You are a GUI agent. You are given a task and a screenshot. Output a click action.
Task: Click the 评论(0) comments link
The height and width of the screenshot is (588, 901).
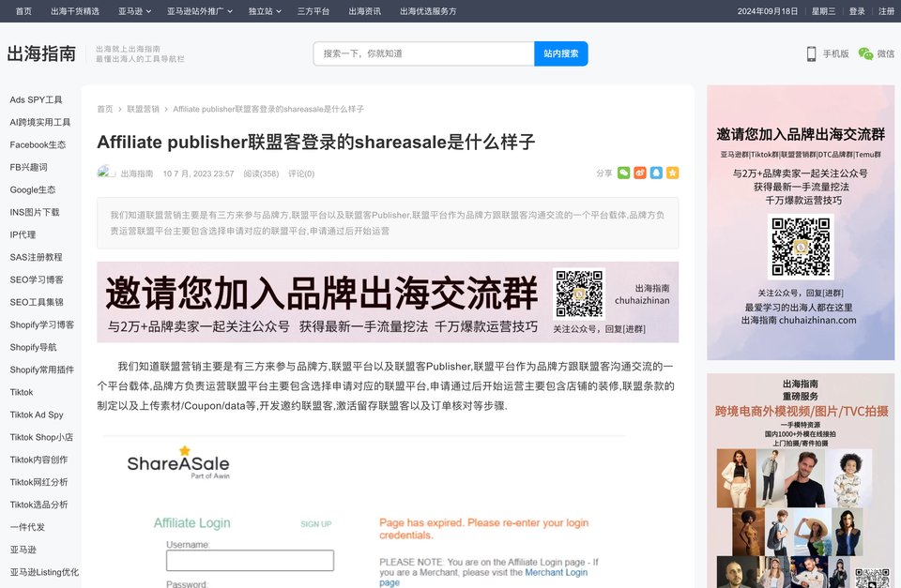301,173
